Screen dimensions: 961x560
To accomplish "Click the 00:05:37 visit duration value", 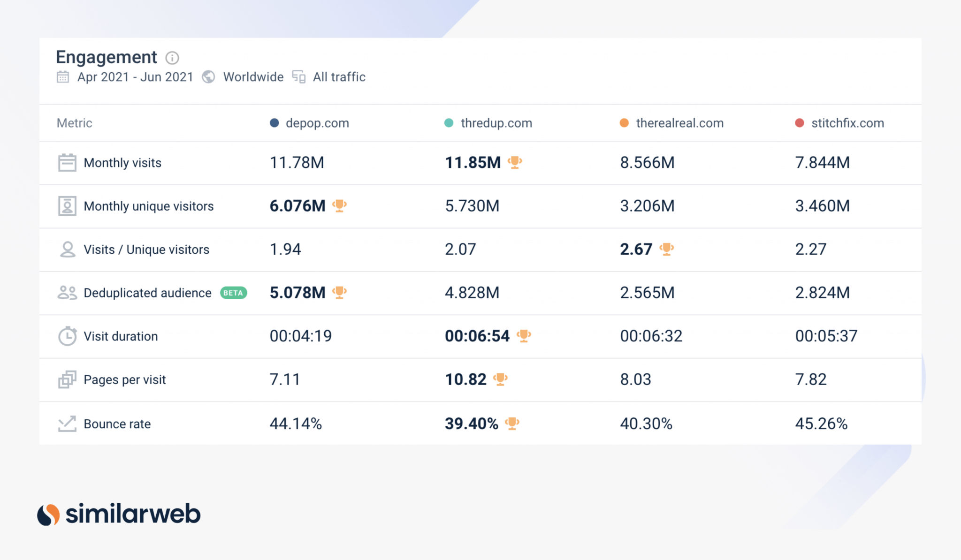I will [x=826, y=336].
